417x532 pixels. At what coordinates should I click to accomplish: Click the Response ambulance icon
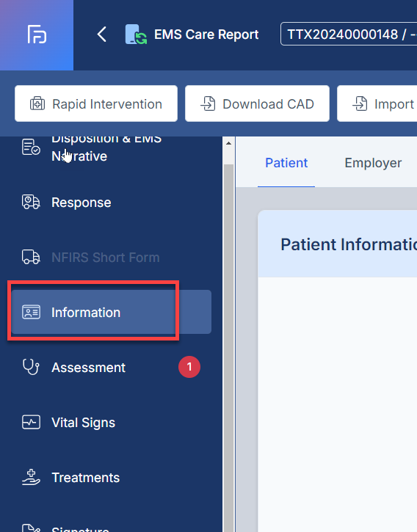coord(31,203)
